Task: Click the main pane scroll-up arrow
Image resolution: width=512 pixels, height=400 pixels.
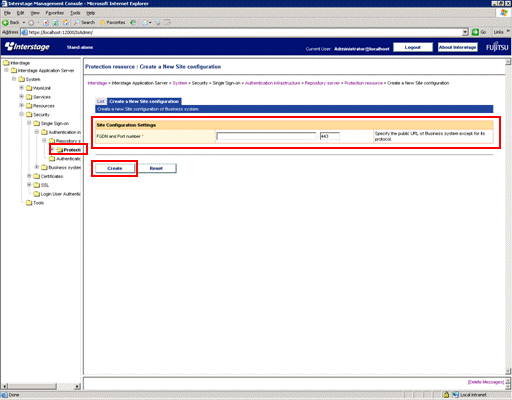Action: tap(508, 62)
